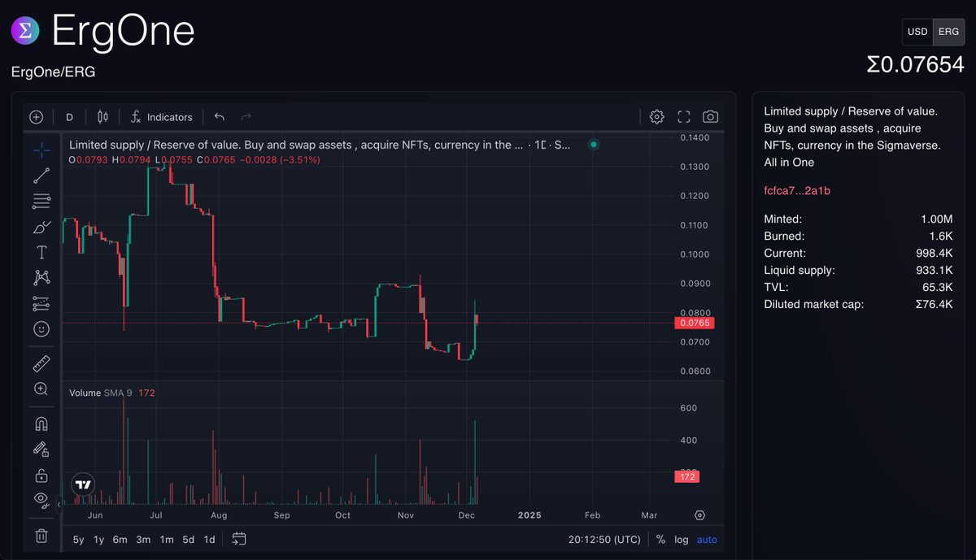
Task: Toggle percent scale mode
Action: tap(660, 540)
